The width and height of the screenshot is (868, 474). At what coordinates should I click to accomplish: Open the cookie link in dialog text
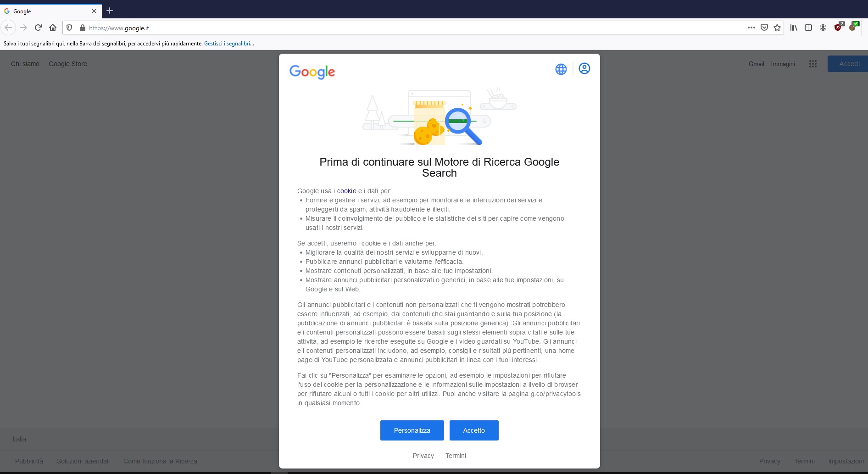coord(347,191)
